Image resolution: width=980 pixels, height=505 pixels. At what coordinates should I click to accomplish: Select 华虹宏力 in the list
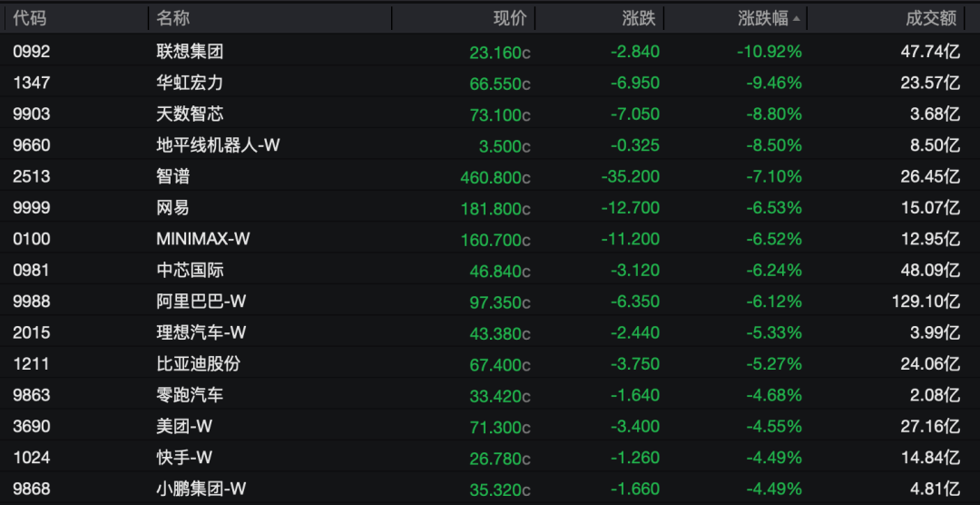click(x=190, y=83)
